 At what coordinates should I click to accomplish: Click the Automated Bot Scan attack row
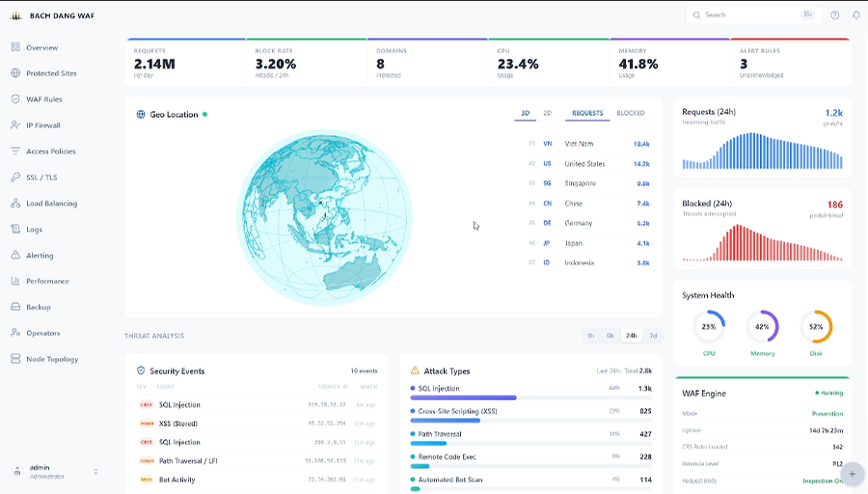530,482
